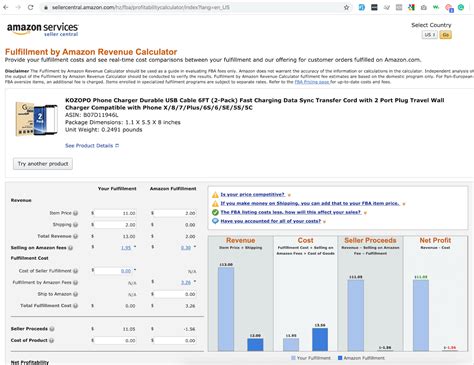
Task: Click the Amazon Fulfillment Cost bar
Action: (320, 339)
